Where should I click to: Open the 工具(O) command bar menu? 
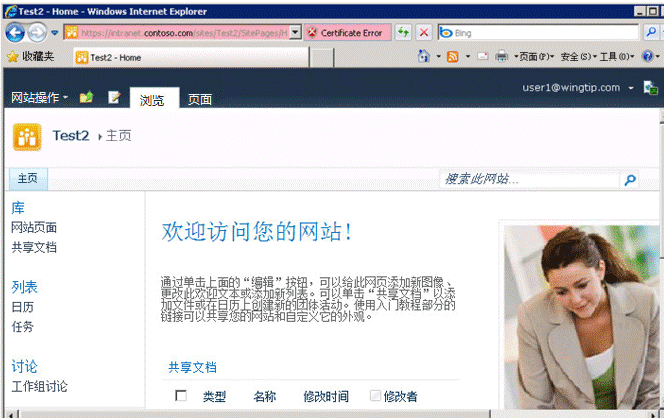tap(617, 56)
